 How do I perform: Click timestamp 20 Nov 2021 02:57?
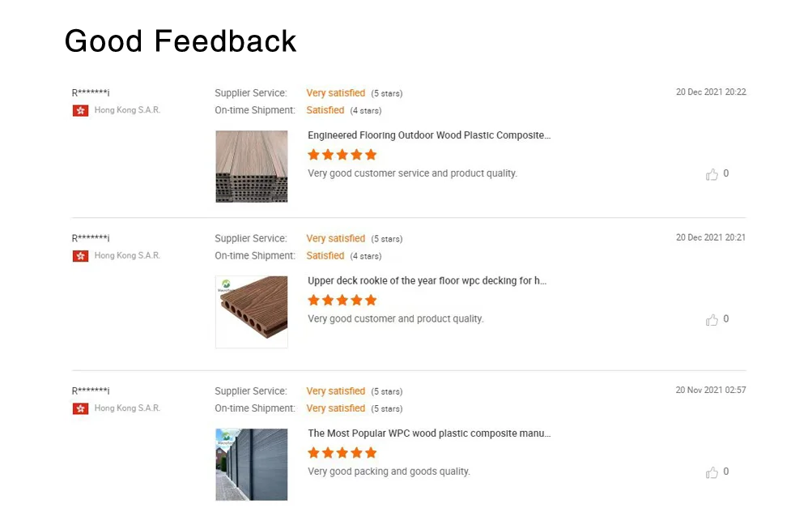711,391
